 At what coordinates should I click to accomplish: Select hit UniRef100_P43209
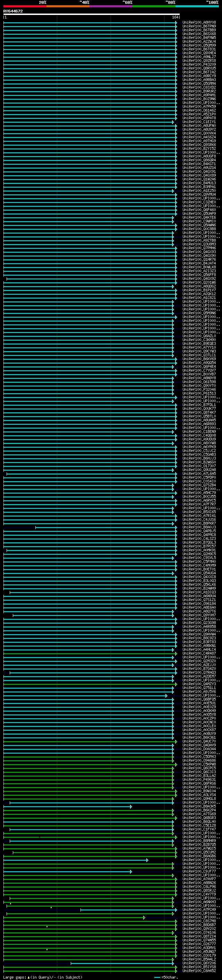[199, 64]
